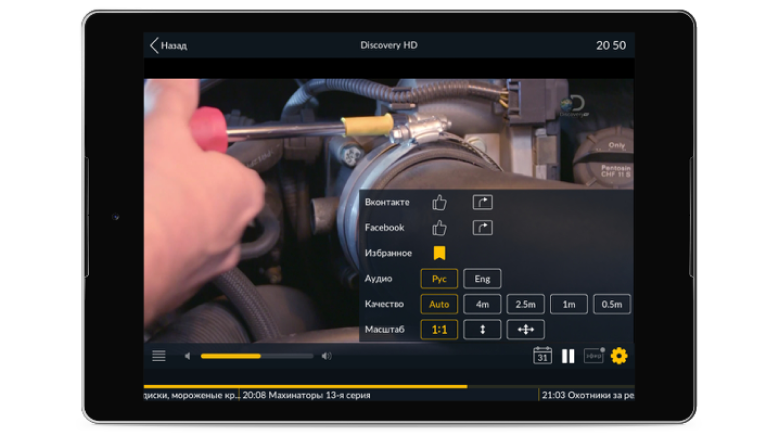Adjust the yellow volume slider
The width and height of the screenshot is (778, 438).
[257, 356]
